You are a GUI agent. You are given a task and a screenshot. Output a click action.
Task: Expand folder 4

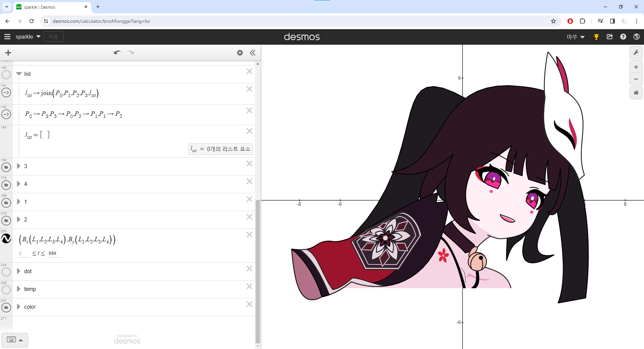click(19, 184)
